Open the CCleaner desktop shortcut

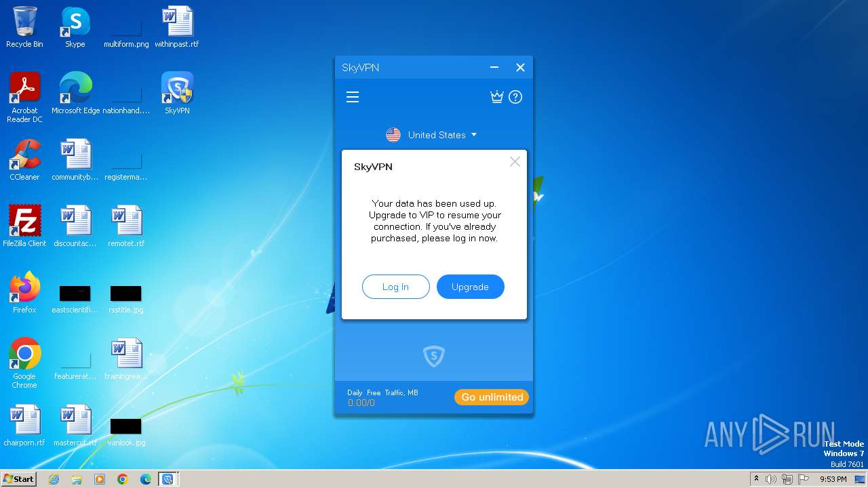24,160
